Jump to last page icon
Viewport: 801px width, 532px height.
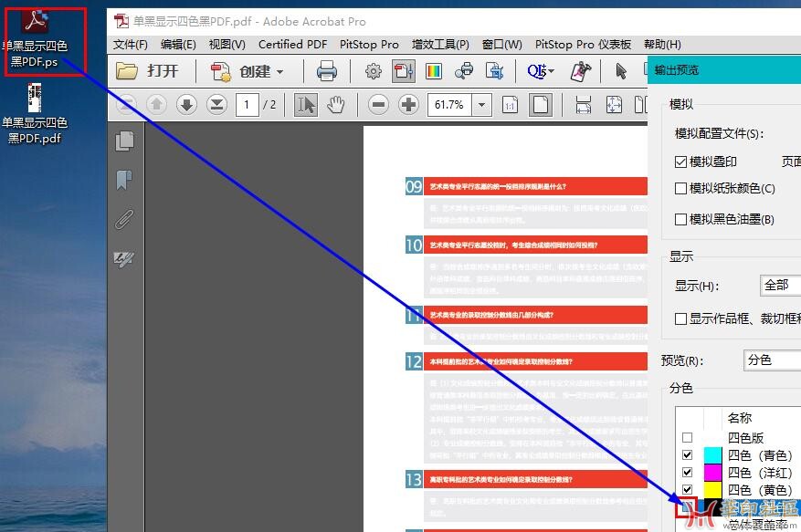[217, 105]
